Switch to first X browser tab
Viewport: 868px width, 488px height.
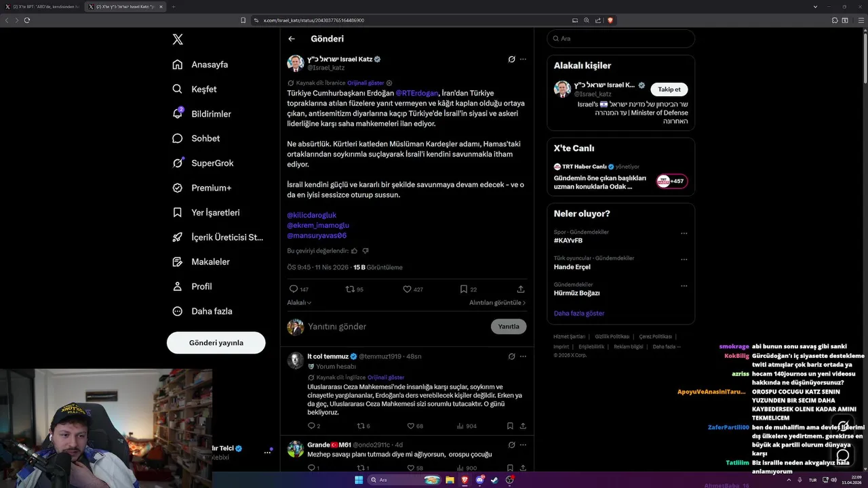(x=42, y=6)
